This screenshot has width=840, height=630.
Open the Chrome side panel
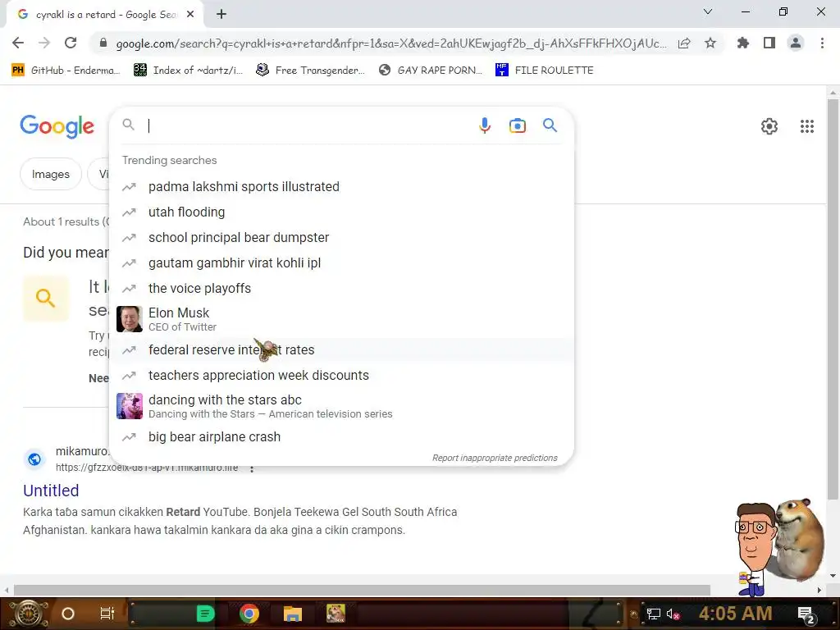769,43
